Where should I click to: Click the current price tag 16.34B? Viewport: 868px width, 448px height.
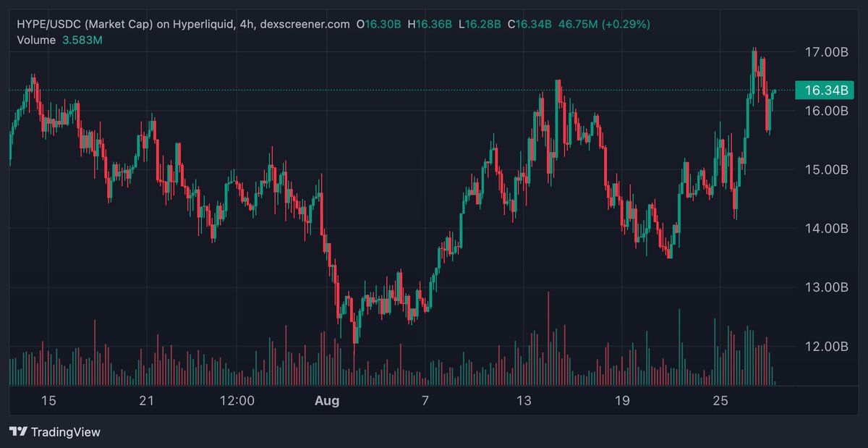coord(826,90)
